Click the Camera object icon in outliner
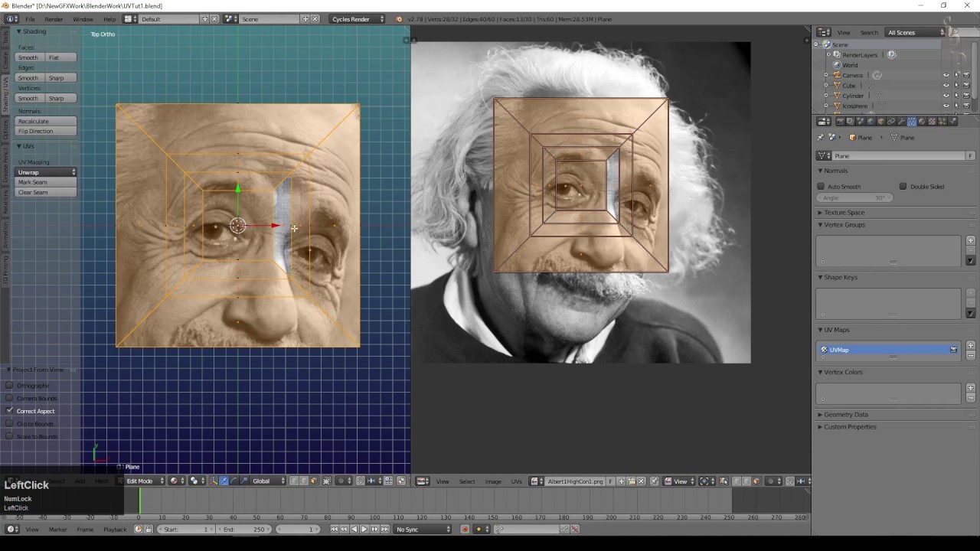The height and width of the screenshot is (551, 980). [x=837, y=75]
